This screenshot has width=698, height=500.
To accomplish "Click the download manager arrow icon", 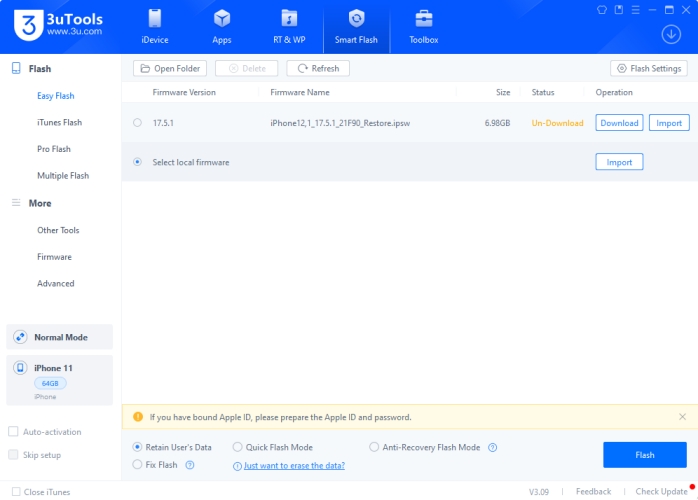I will (x=671, y=33).
